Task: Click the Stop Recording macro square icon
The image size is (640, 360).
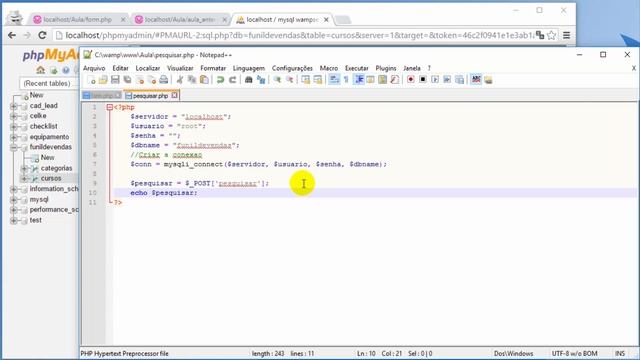Action: pos(423,80)
